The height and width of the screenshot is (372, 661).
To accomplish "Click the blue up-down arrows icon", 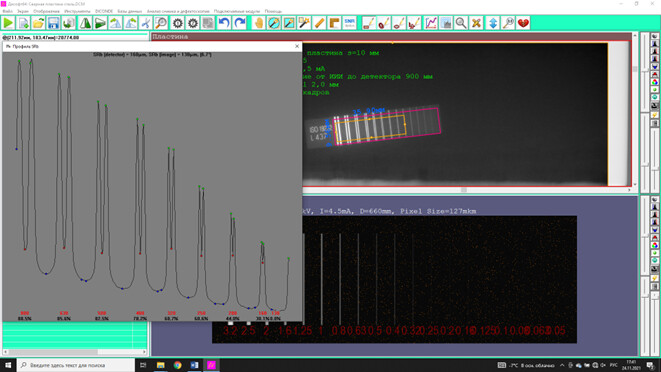I will click(493, 23).
